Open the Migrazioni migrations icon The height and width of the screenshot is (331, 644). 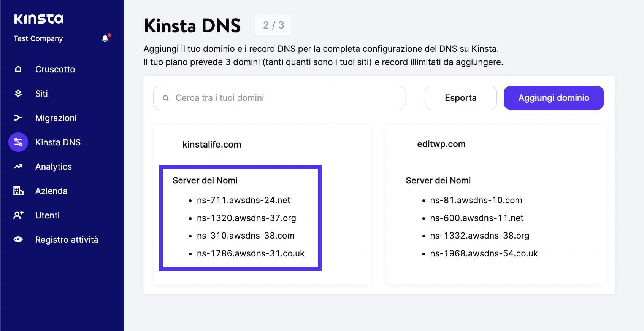[18, 118]
